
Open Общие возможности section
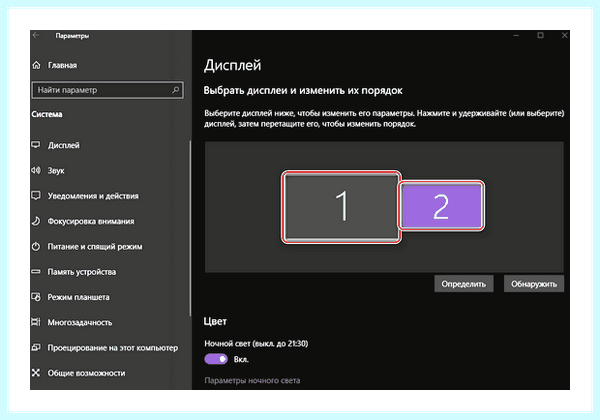point(86,373)
